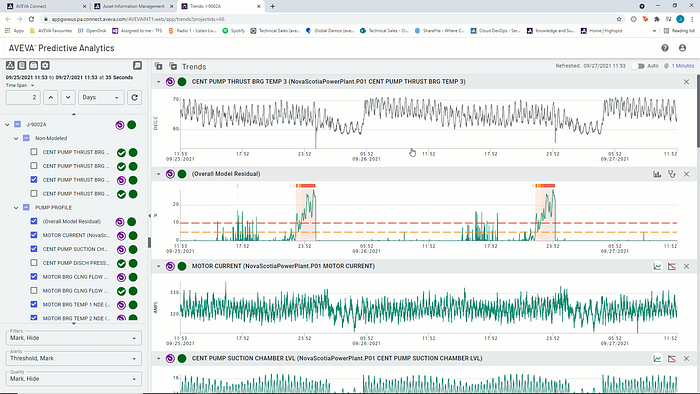Image resolution: width=700 pixels, height=394 pixels.
Task: Open the Quality dropdown
Action: [x=74, y=378]
